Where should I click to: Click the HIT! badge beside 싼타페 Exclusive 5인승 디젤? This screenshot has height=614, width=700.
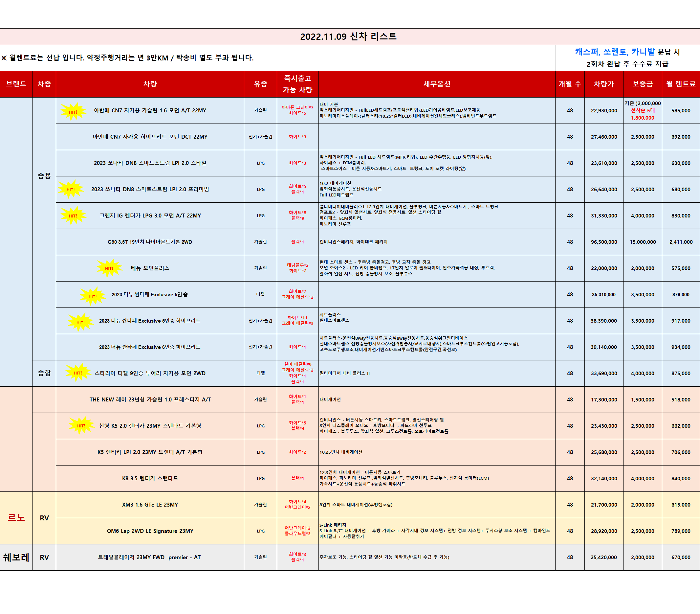coord(93,296)
